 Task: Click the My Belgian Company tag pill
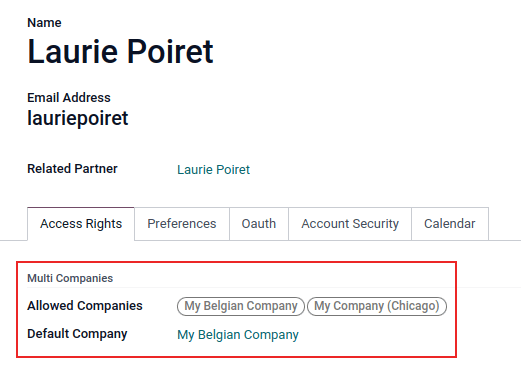pos(241,306)
